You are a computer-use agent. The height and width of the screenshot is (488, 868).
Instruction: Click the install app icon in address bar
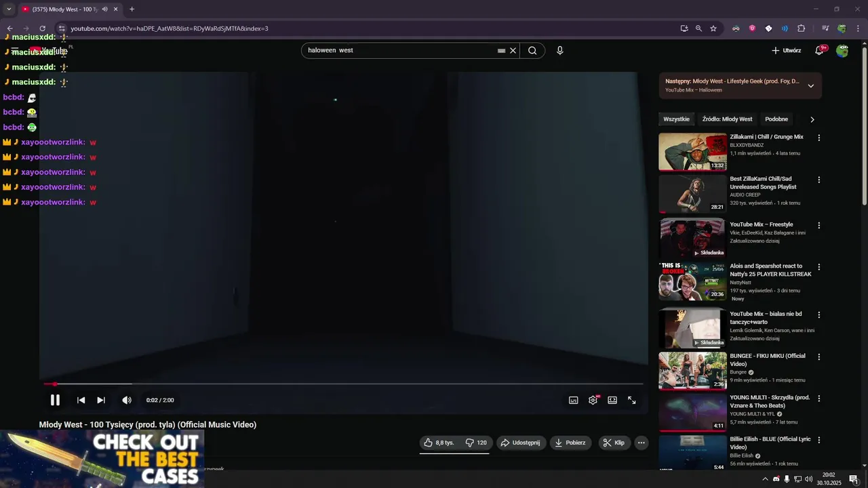(x=684, y=28)
